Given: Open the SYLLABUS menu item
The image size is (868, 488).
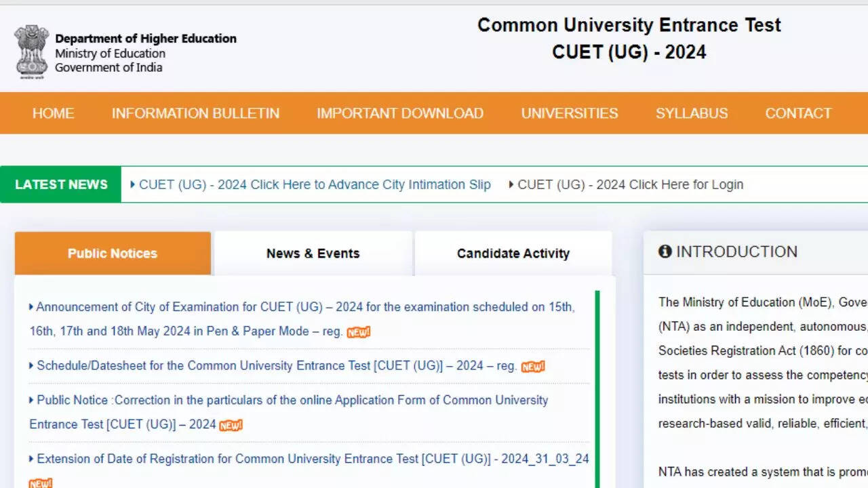Looking at the screenshot, I should click(692, 113).
